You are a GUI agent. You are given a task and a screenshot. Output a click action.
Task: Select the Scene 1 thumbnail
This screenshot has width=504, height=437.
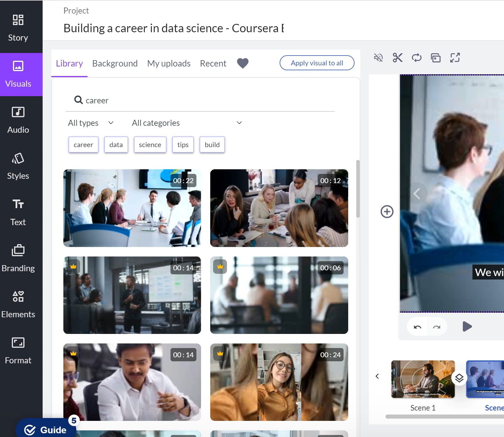[x=423, y=379]
